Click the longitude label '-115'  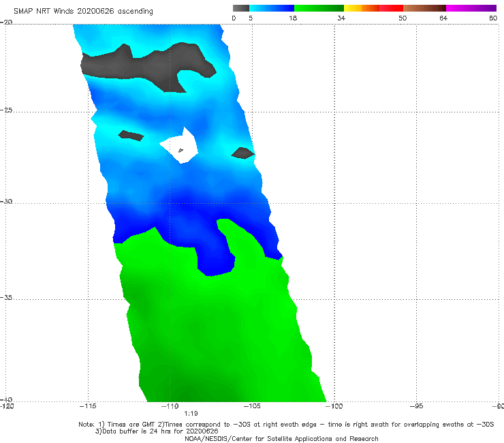point(88,406)
